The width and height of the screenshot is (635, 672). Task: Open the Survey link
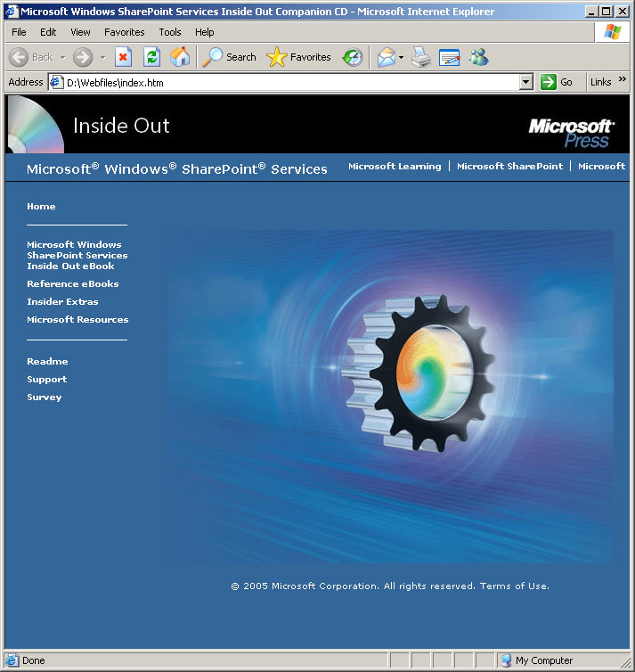click(45, 397)
